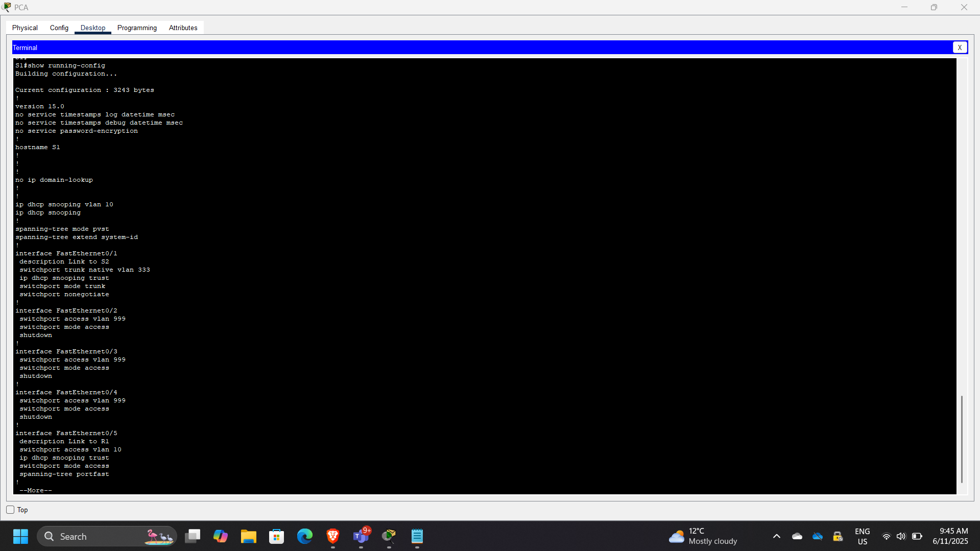Open Microsoft Teams with pending notifications
The height and width of the screenshot is (551, 980).
coord(361,538)
